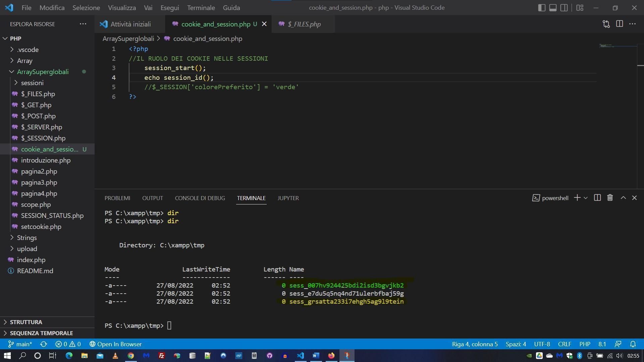Screen dimensions: 644x362
Task: Open the Modifica menu
Action: [x=52, y=7]
